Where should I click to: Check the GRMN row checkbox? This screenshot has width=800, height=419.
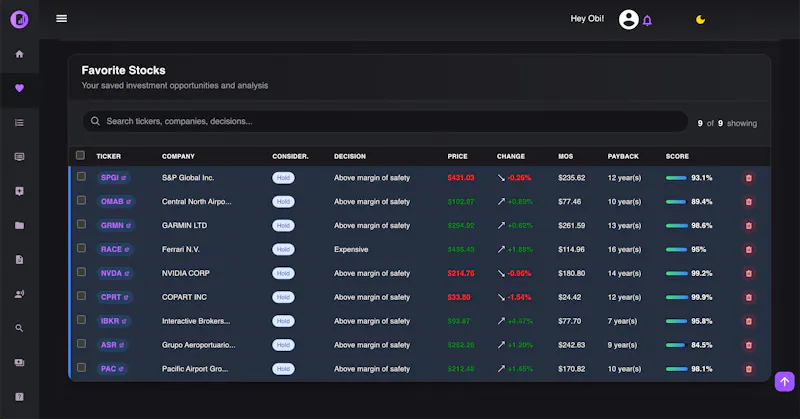(81, 224)
